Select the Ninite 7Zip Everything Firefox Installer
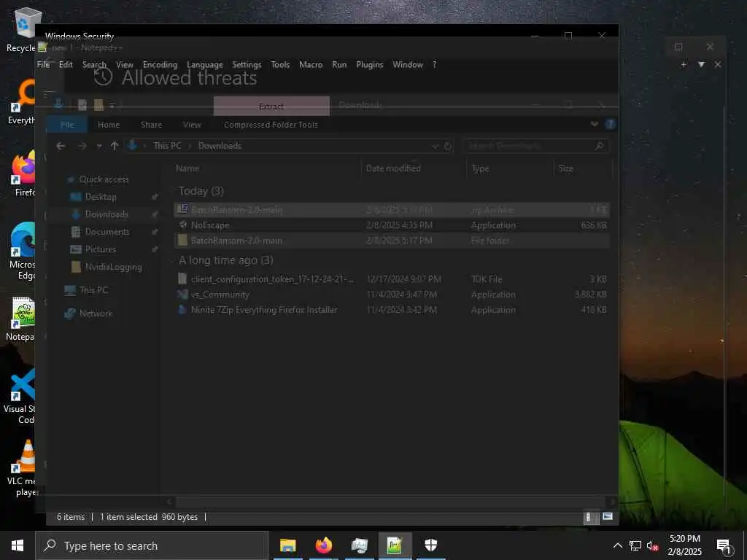This screenshot has height=560, width=747. [x=392, y=309]
